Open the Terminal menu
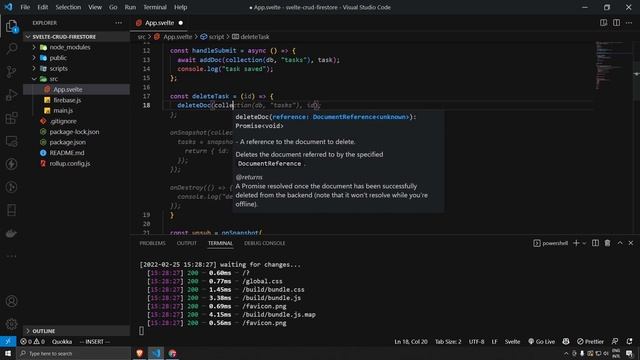 pyautogui.click(x=155, y=7)
